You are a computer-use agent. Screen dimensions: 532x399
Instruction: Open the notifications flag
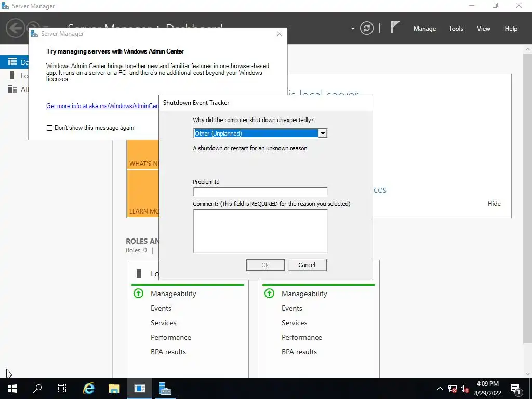[395, 28]
